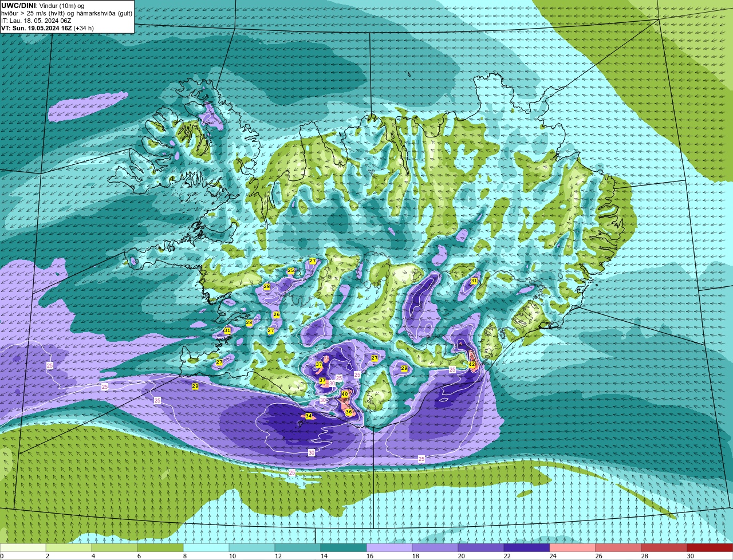Pick the 28–30 m/s legend swatch

pos(664,547)
